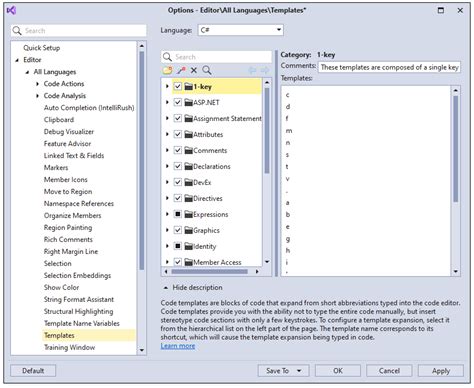
Task: Click the Graphics folder icon
Action: click(189, 230)
